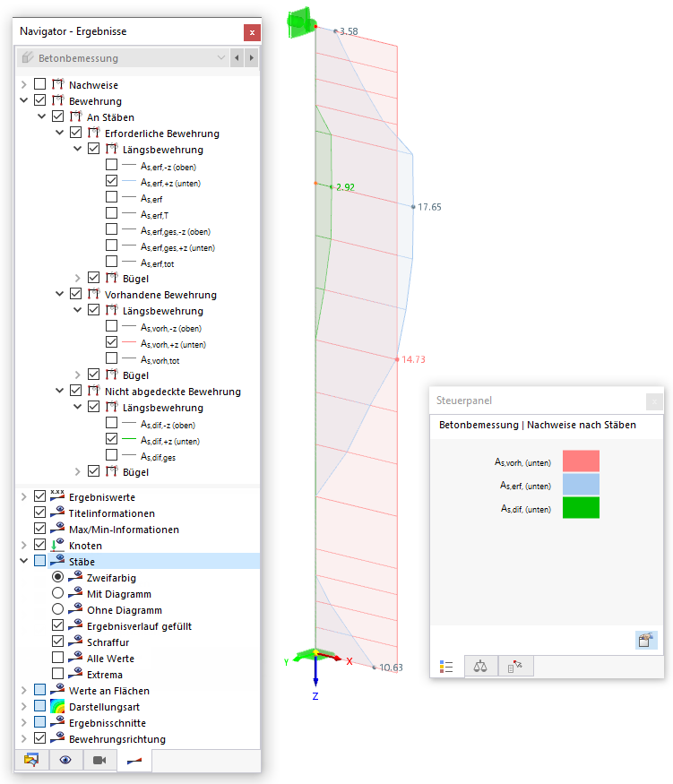Screen dimensions: 673x784
Task: Click the Titelinformationen icon
Action: pyautogui.click(x=57, y=512)
